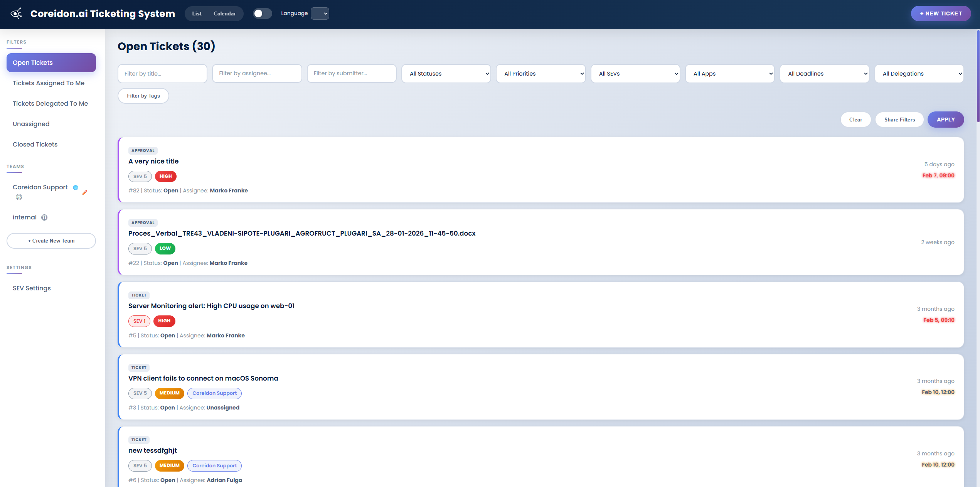Click the MEDIUM priority badge on new tessdfghjt

coord(169,465)
